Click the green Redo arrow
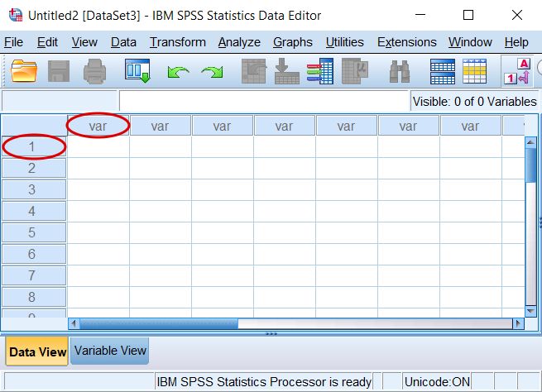The width and height of the screenshot is (542, 392). click(212, 72)
